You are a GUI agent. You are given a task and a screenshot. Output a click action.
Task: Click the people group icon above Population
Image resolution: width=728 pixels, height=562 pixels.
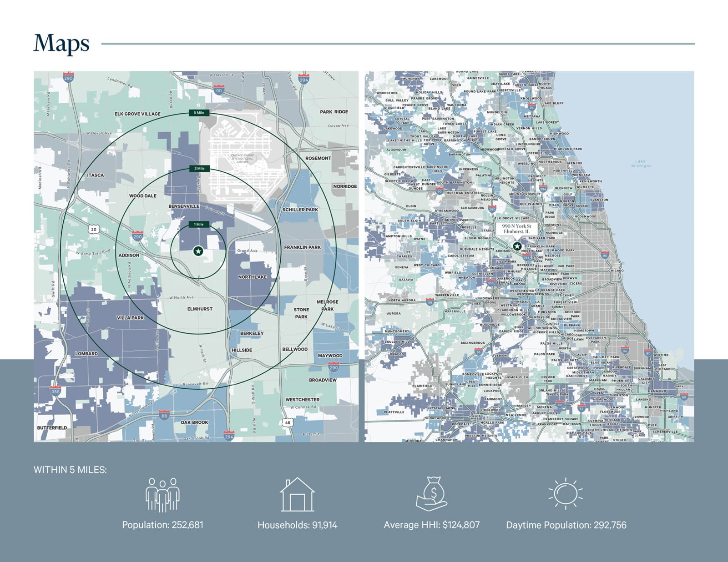click(162, 495)
